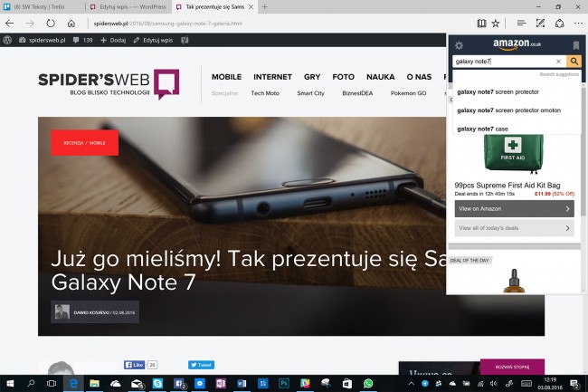Submit Amazon search with magnifier button
The image size is (588, 392).
coord(574,62)
